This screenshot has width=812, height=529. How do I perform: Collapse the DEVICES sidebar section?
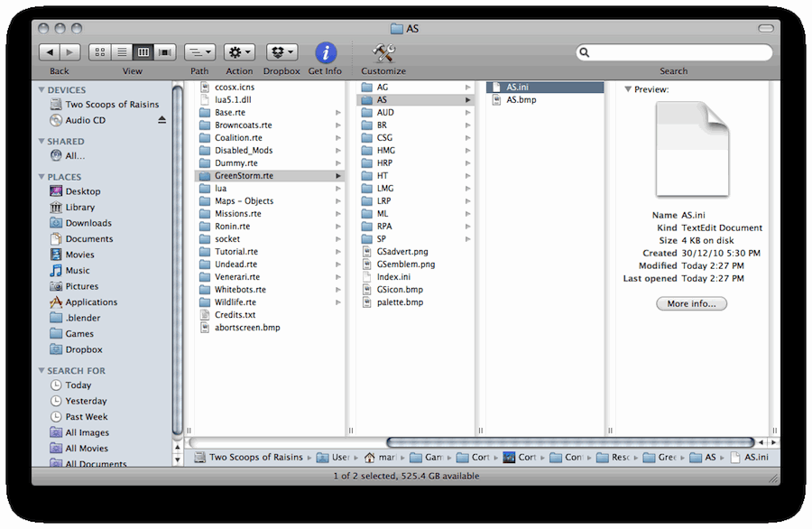pos(41,90)
